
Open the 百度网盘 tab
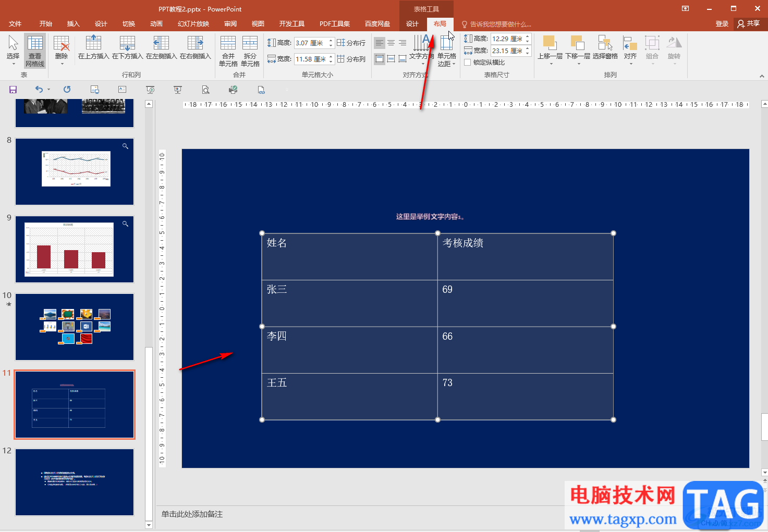377,24
